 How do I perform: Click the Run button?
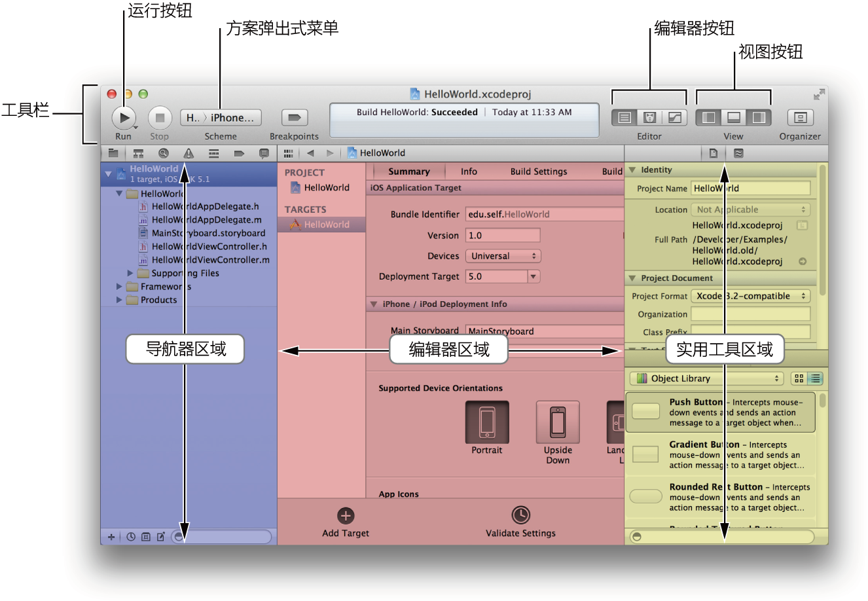(x=124, y=118)
